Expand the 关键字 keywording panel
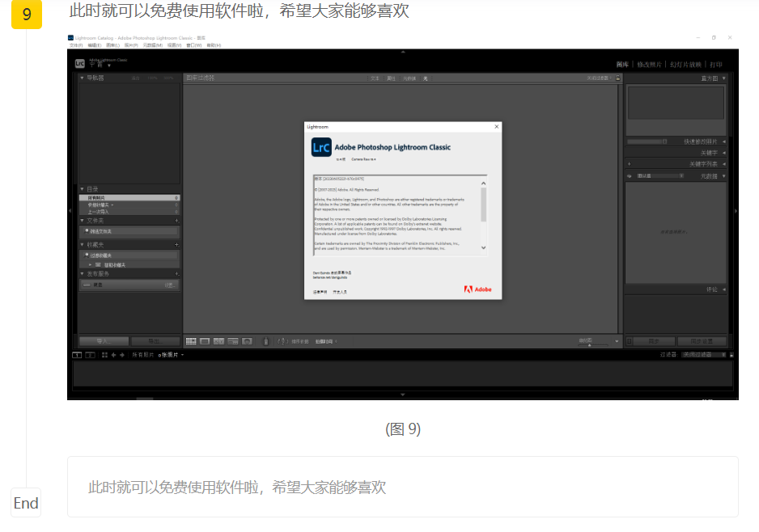This screenshot has height=532, width=759. coord(724,153)
